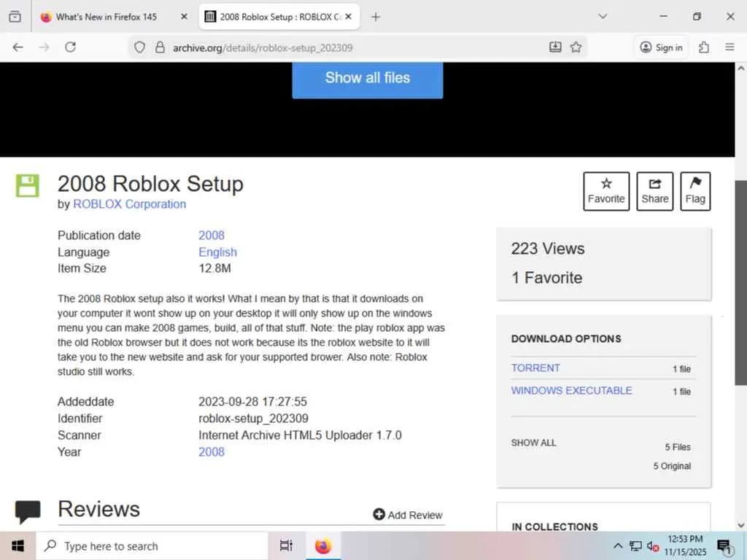View site security lock info

[x=160, y=47]
